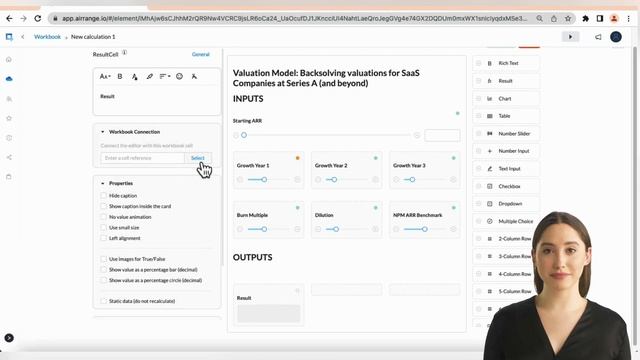Click the Select button for cell reference
This screenshot has width=640, height=360.
198,158
